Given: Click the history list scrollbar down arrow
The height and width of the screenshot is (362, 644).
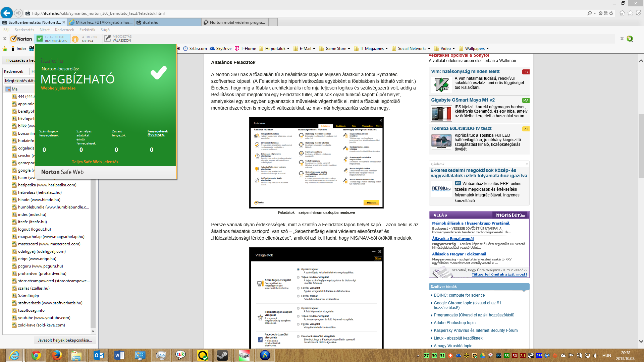Looking at the screenshot, I should 93,331.
